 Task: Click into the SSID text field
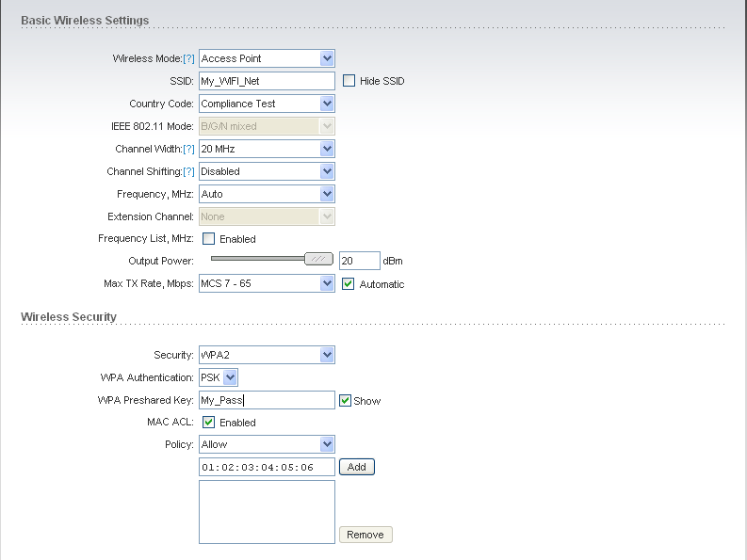coord(267,81)
